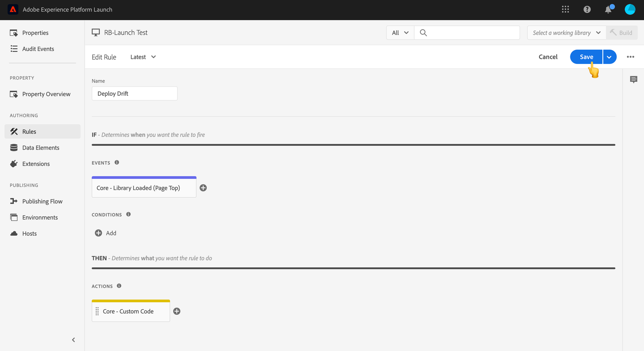
Task: Open Property Overview
Action: (x=46, y=94)
